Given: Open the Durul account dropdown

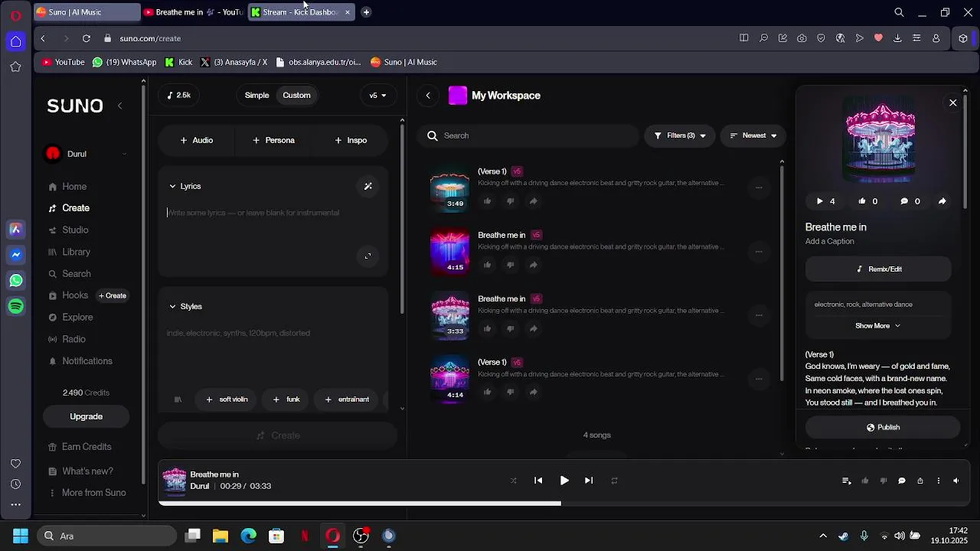Looking at the screenshot, I should coord(86,154).
